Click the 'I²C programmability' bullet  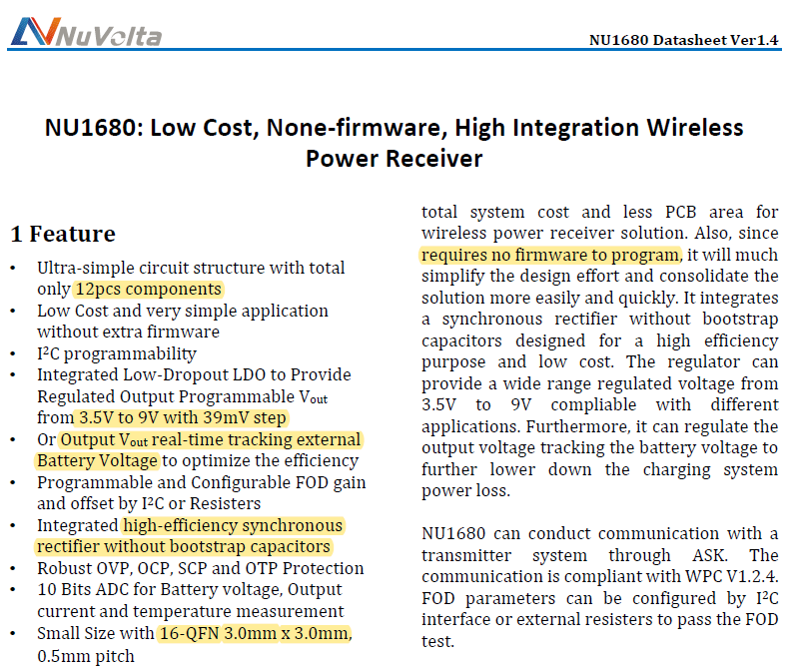[117, 353]
